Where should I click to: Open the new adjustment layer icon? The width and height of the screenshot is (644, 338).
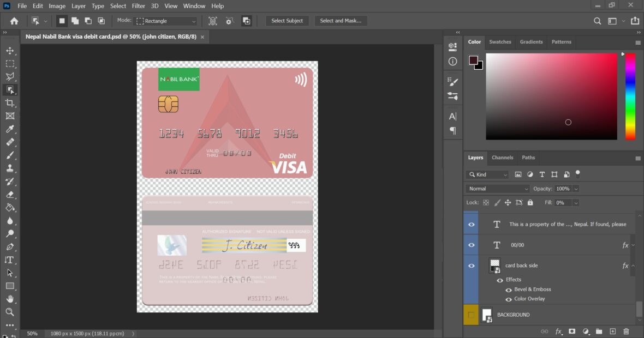586,331
